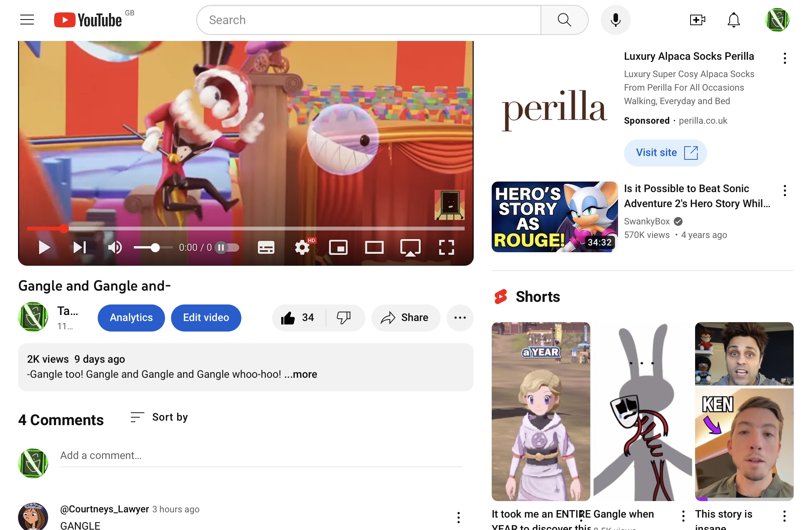Open options menu for Perilla ad

tap(785, 58)
